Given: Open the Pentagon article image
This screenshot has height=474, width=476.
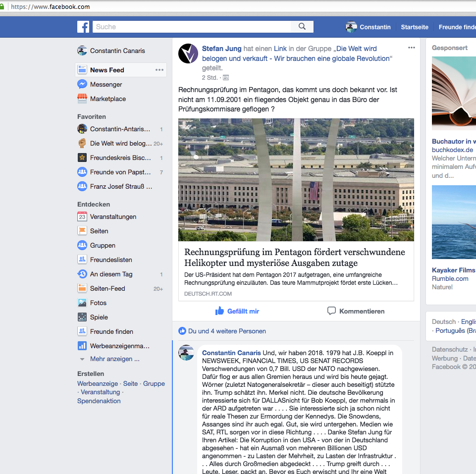Looking at the screenshot, I should tap(296, 180).
